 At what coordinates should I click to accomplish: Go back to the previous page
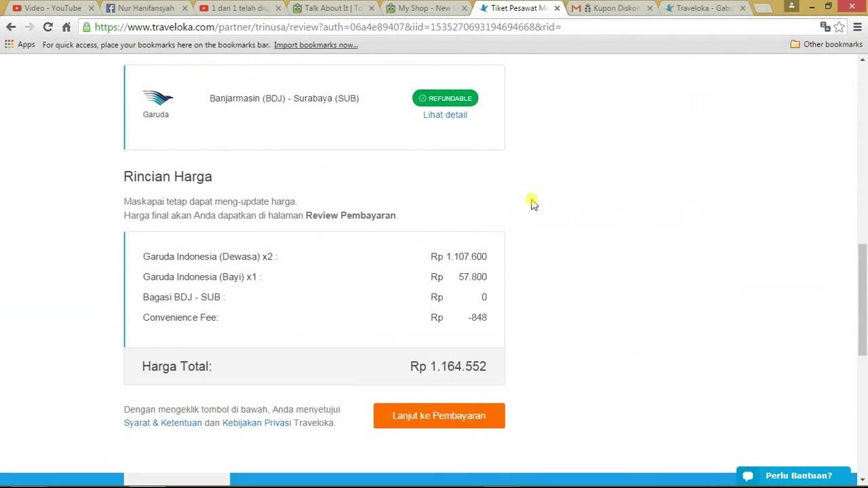pos(11,27)
